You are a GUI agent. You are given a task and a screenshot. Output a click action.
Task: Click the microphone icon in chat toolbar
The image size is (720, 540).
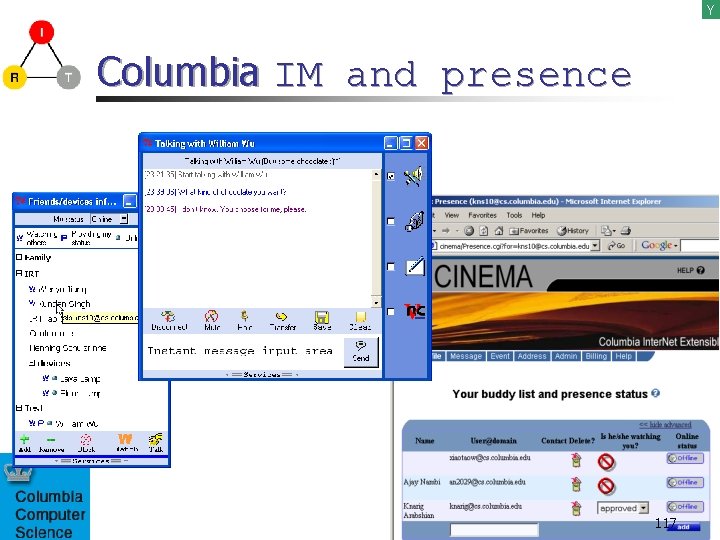point(244,315)
